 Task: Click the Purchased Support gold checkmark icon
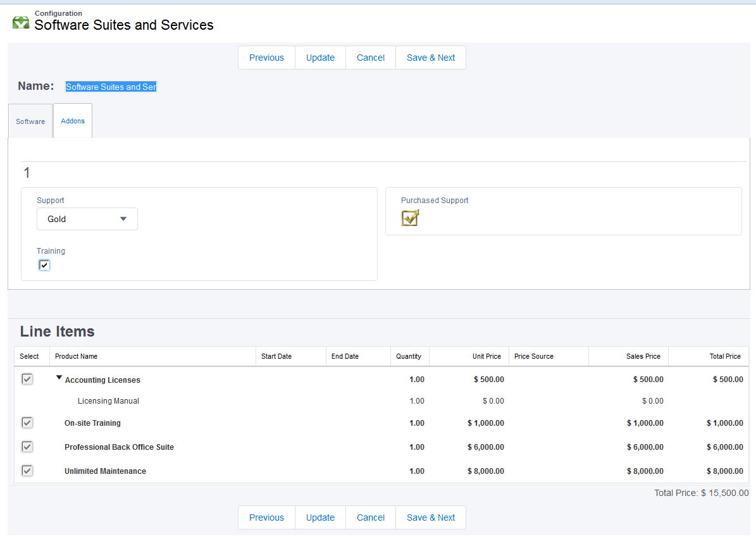pos(410,218)
